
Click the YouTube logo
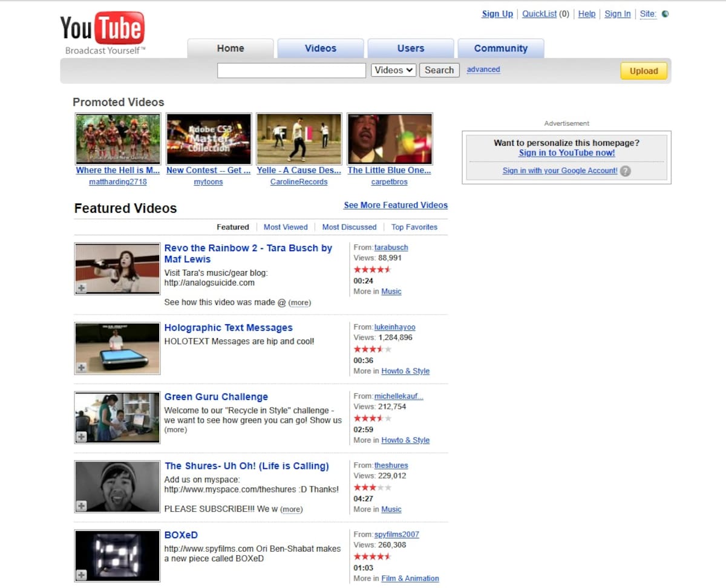coord(102,33)
